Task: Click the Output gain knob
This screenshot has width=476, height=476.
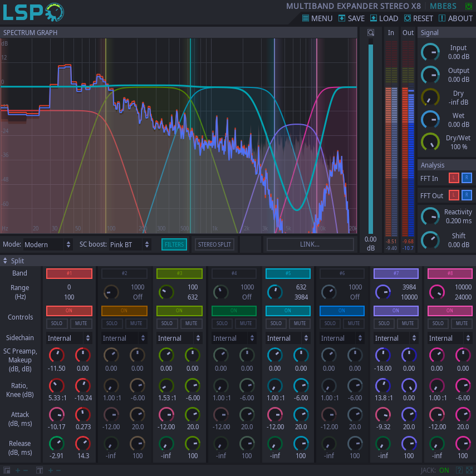Action: pyautogui.click(x=430, y=75)
